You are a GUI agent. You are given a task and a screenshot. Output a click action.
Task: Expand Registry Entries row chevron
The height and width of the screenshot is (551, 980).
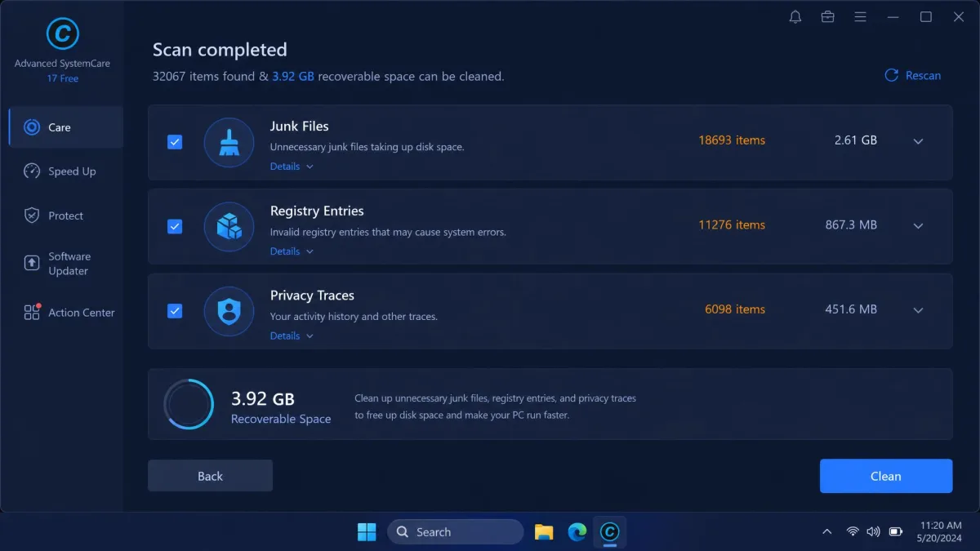point(918,226)
